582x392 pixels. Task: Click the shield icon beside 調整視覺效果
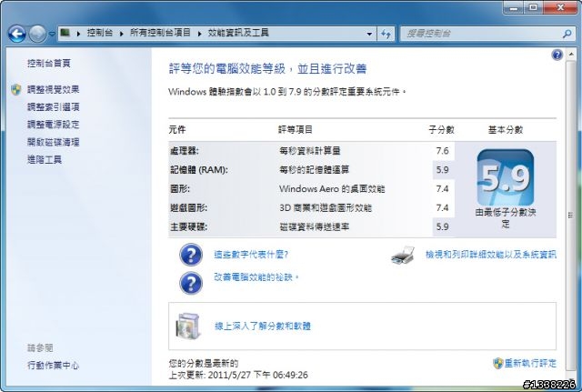[16, 89]
